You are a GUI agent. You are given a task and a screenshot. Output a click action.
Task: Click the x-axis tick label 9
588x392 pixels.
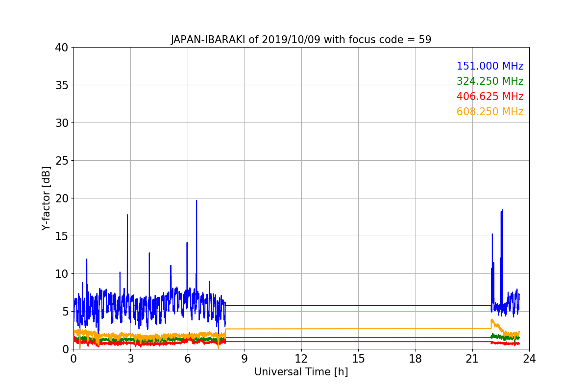(244, 359)
